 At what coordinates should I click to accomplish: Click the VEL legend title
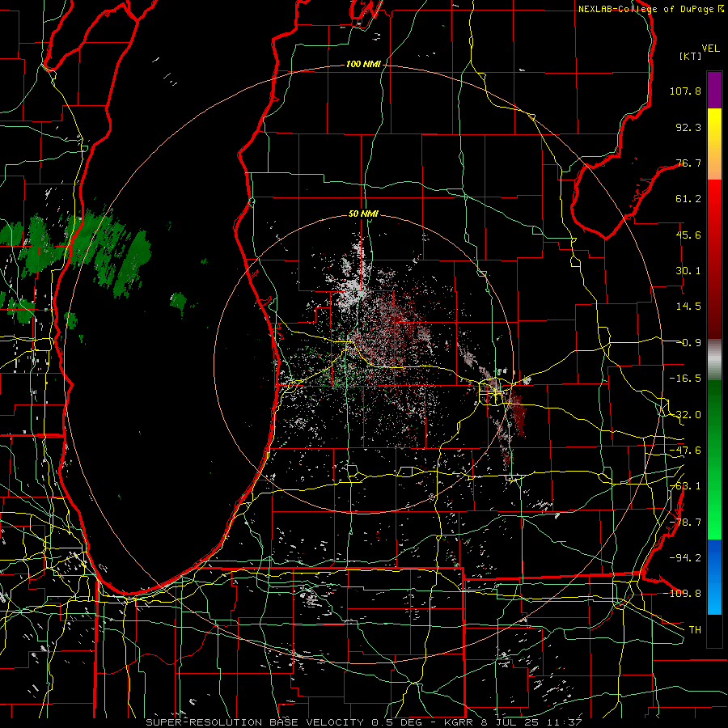[710, 49]
